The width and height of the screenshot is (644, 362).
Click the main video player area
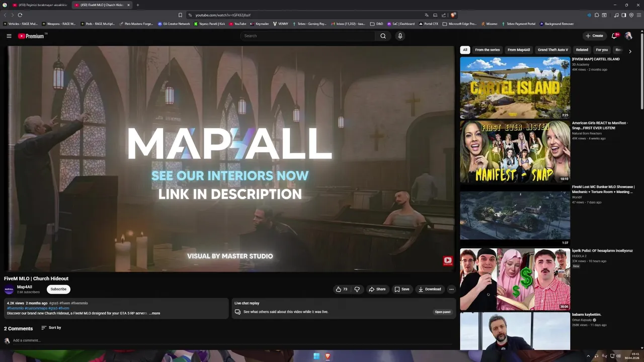click(229, 159)
